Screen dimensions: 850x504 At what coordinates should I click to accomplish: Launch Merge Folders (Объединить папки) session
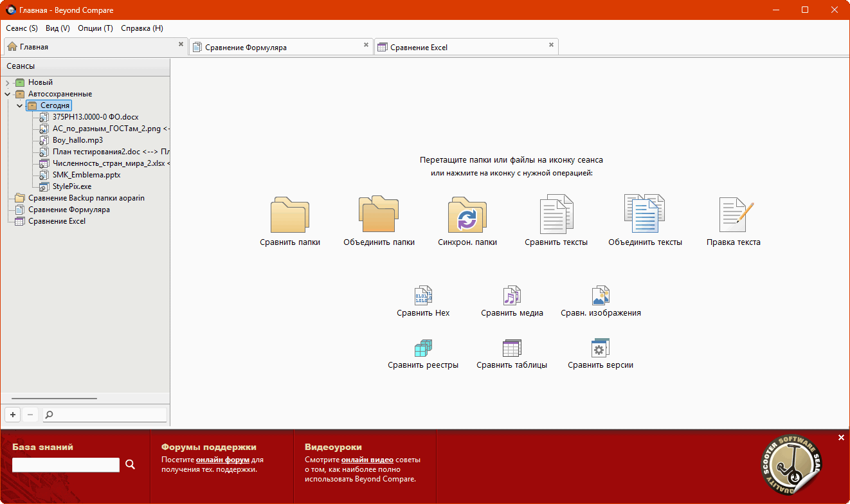click(x=379, y=215)
